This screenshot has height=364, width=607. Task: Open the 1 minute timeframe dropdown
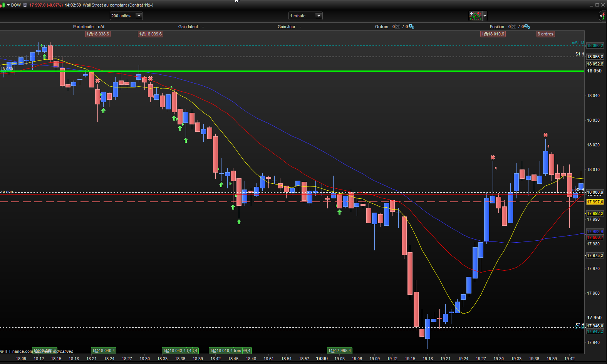click(x=305, y=16)
